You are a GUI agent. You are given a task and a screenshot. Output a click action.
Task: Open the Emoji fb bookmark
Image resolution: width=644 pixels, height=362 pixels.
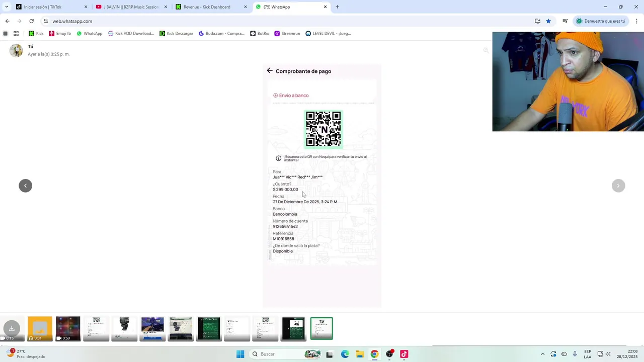pos(60,34)
